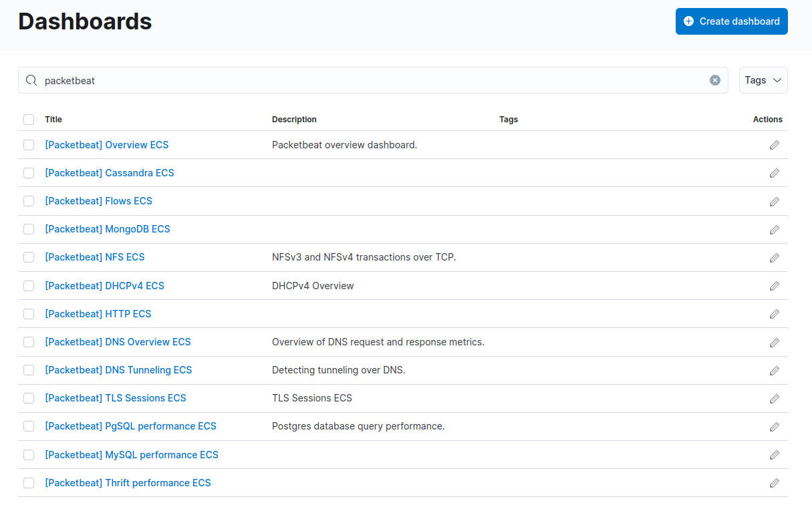The height and width of the screenshot is (507, 812).
Task: Click the Title column header
Action: point(53,120)
